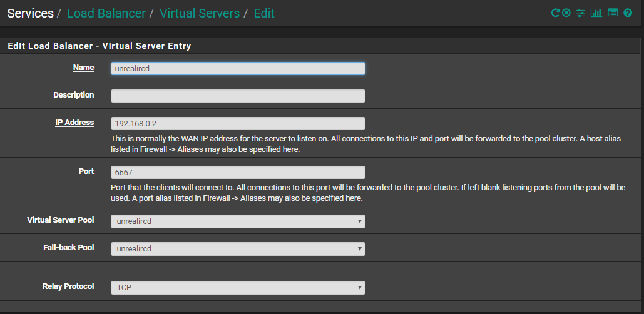The height and width of the screenshot is (314, 644).
Task: Click the Edit breadcrumb link
Action: pos(263,13)
